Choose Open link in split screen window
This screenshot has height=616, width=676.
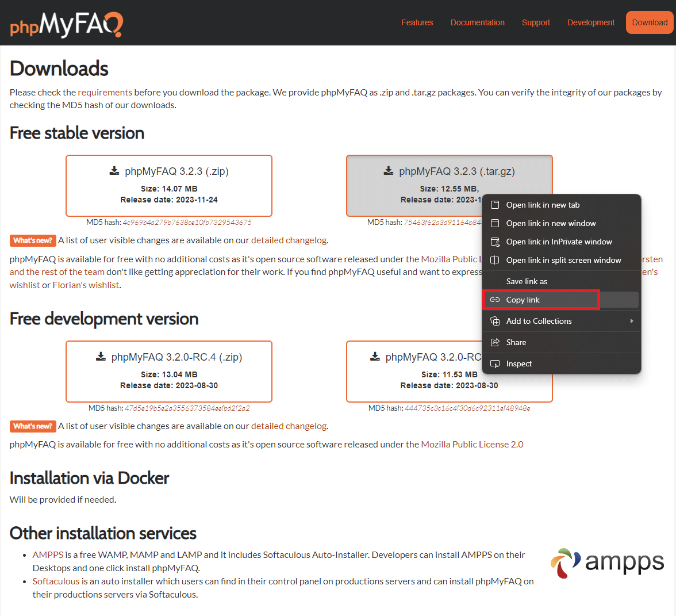[561, 260]
